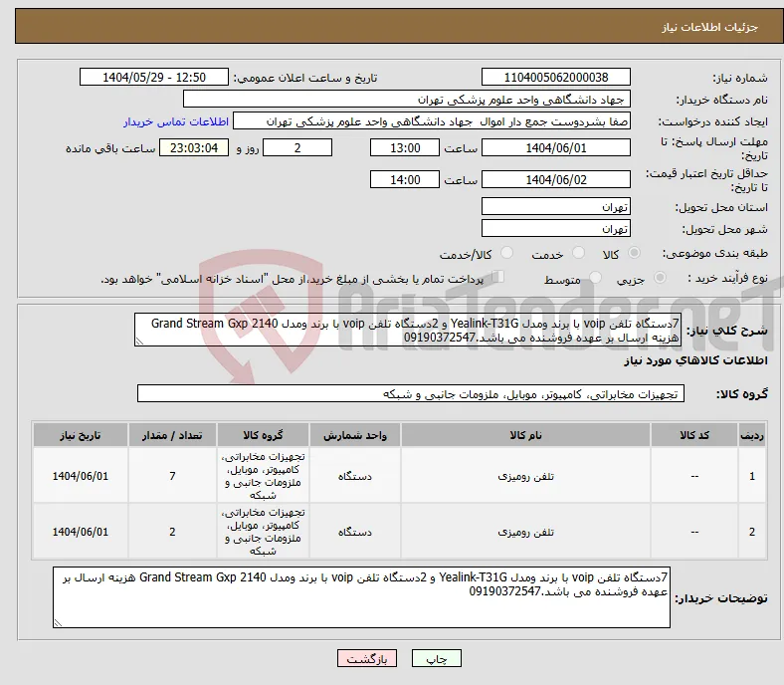
Task: Click the request creator field صفا بشردوست
Action: click(432, 121)
